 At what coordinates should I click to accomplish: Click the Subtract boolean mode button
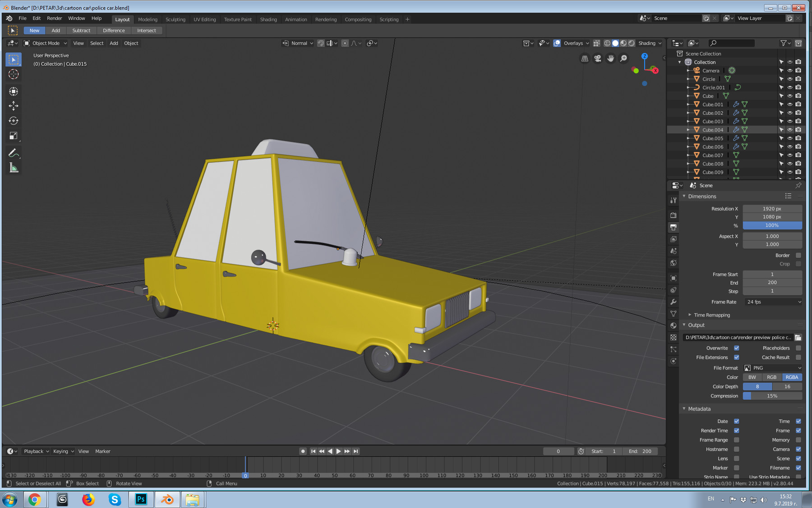81,31
